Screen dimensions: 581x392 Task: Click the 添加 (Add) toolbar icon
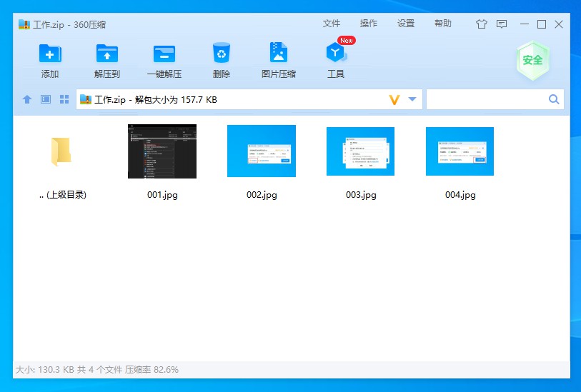(x=50, y=54)
